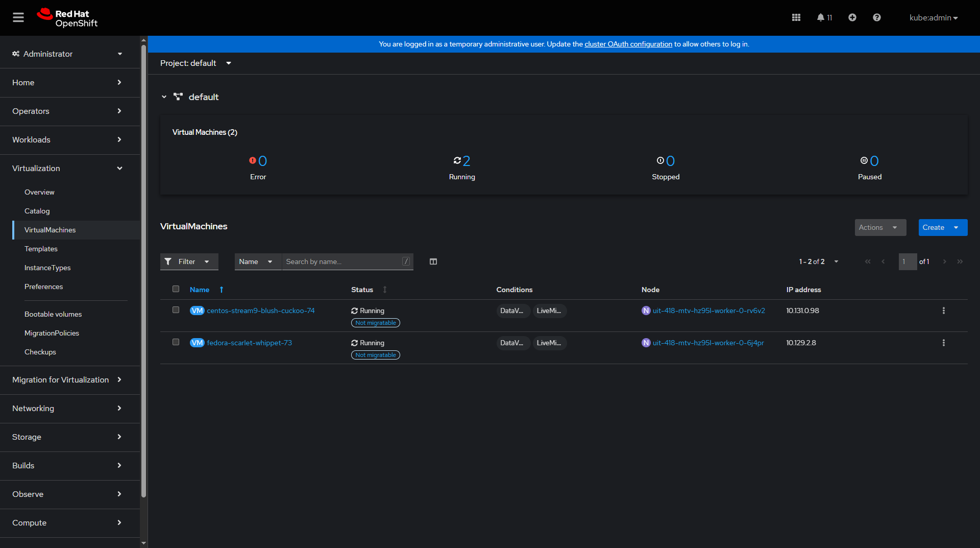Open Virtualization Overview page
The image size is (980, 548).
pyautogui.click(x=39, y=192)
